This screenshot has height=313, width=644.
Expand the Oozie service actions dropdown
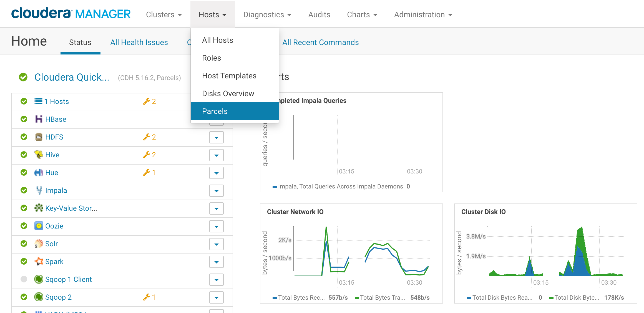tap(216, 226)
